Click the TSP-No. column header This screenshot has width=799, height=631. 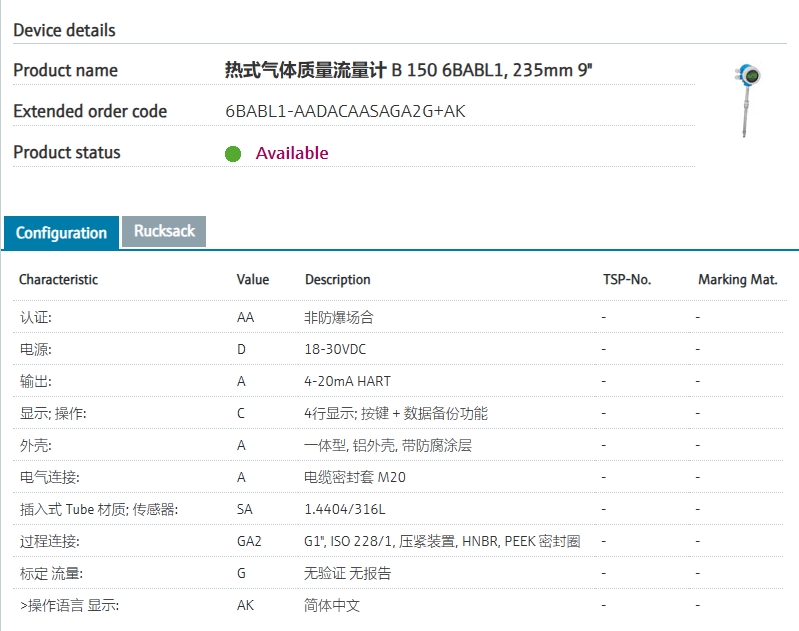point(627,280)
